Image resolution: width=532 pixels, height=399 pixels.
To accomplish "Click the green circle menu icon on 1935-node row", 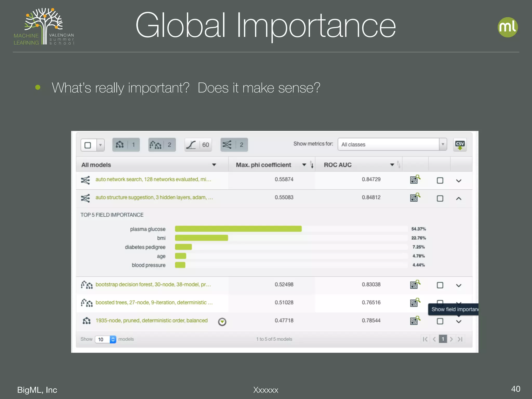I will tap(222, 322).
